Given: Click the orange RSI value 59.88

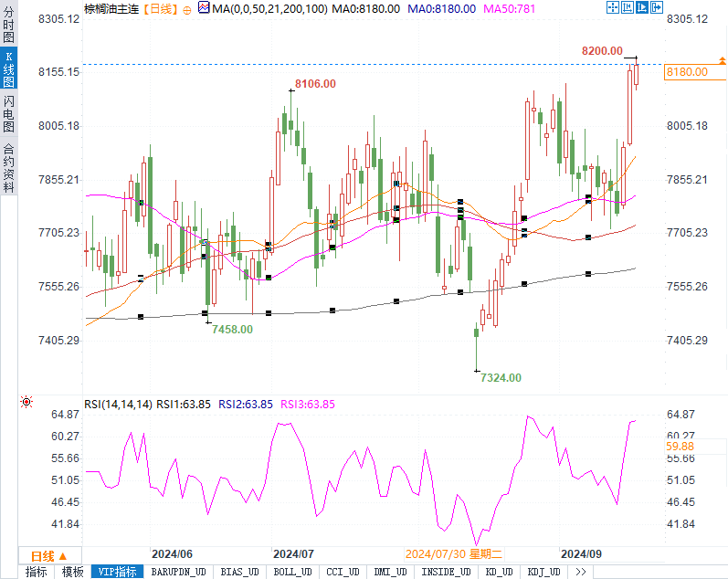Looking at the screenshot, I should (x=681, y=447).
